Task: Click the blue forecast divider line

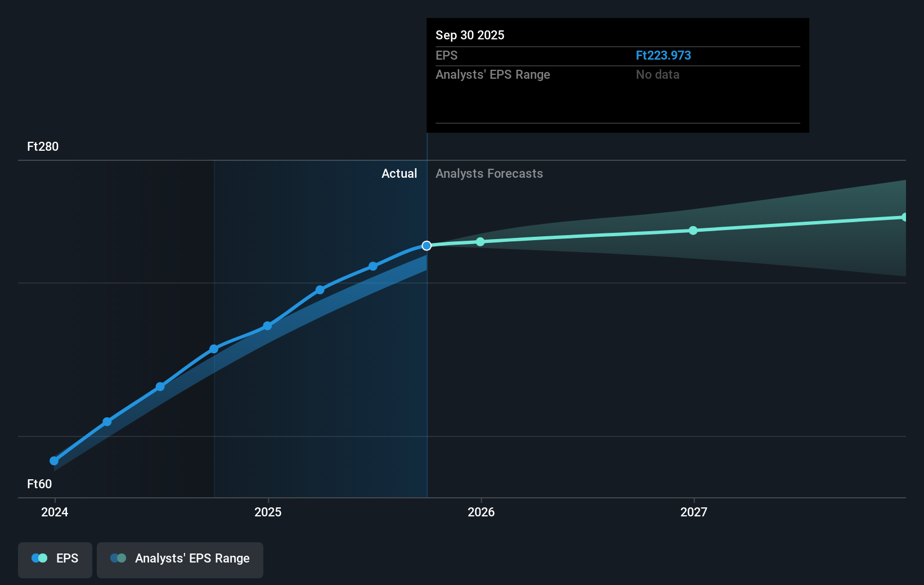Action: pyautogui.click(x=427, y=337)
